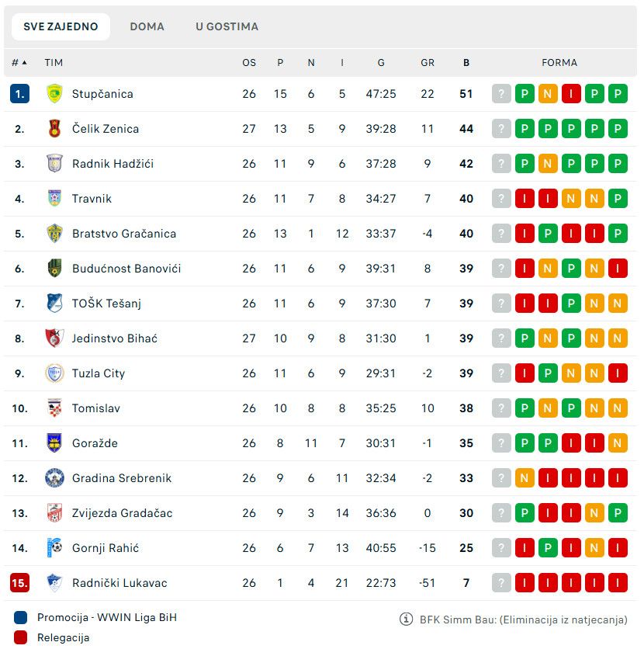644x649 pixels.
Task: Click the Radnik Hadžići team logo
Action: 54,164
